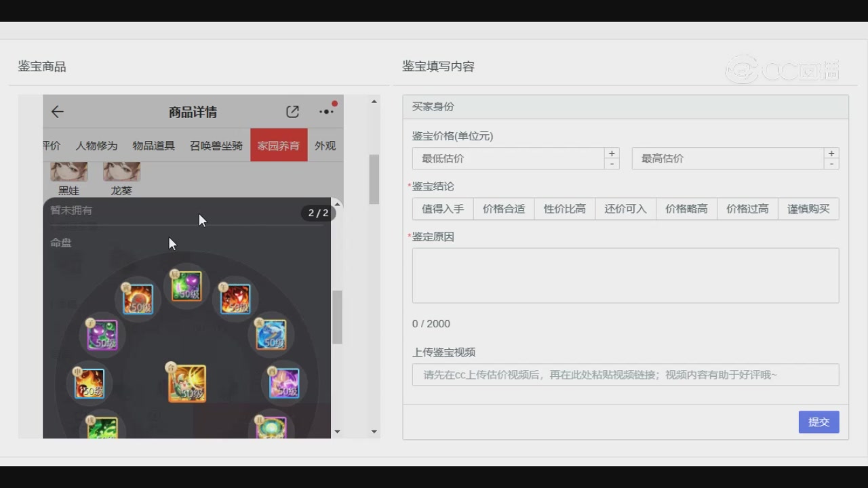Image resolution: width=868 pixels, height=488 pixels.
Task: Click into the 鉴定原因 text area
Action: click(625, 275)
